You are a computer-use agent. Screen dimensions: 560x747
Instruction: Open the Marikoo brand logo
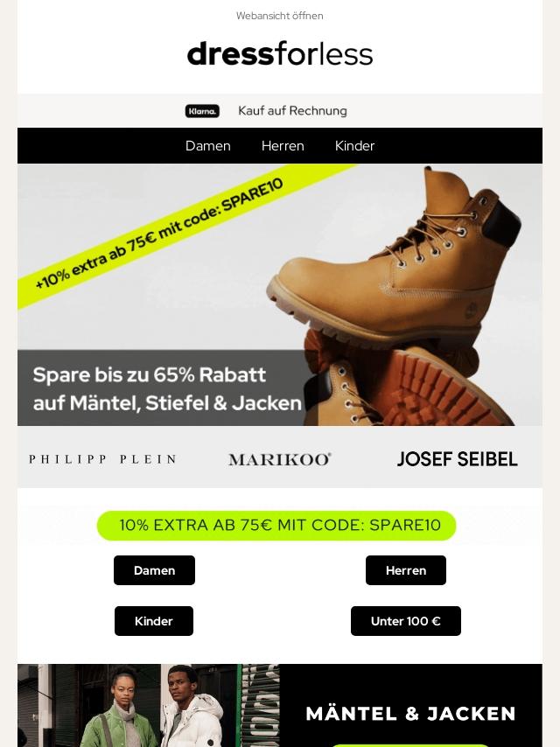click(x=280, y=459)
